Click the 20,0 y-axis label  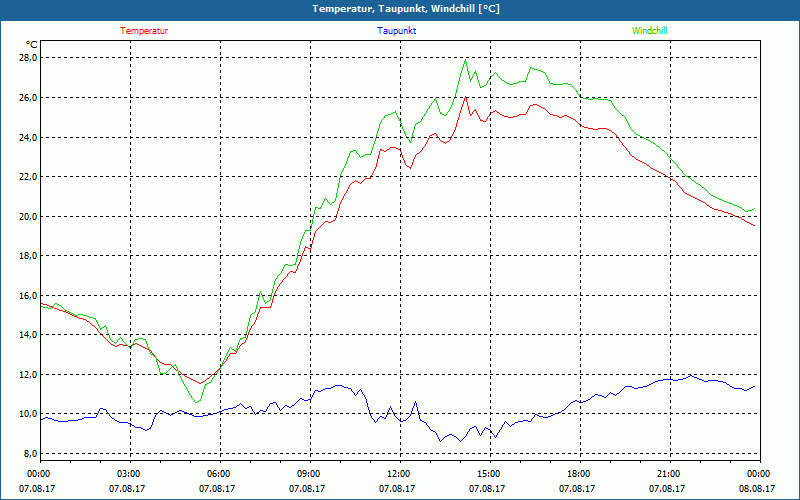(x=29, y=216)
